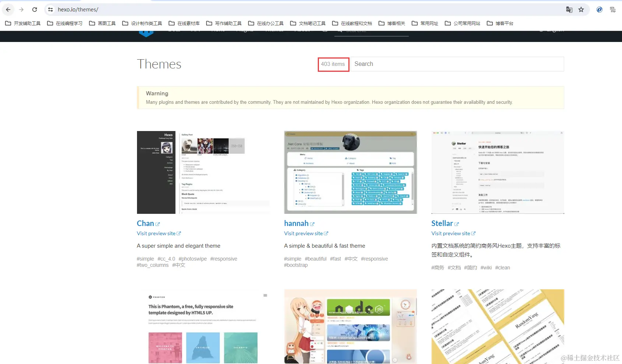Filter by #clean tag under Stellar
The image size is (622, 364).
503,268
